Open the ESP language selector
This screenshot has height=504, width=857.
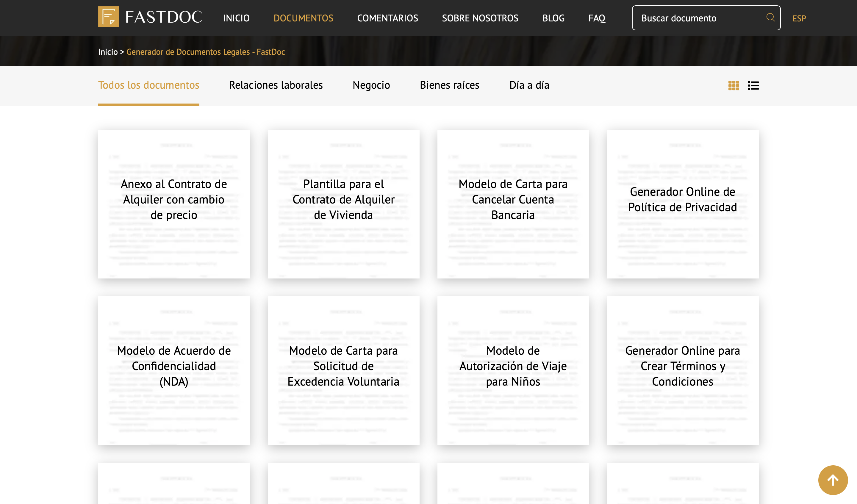[799, 18]
